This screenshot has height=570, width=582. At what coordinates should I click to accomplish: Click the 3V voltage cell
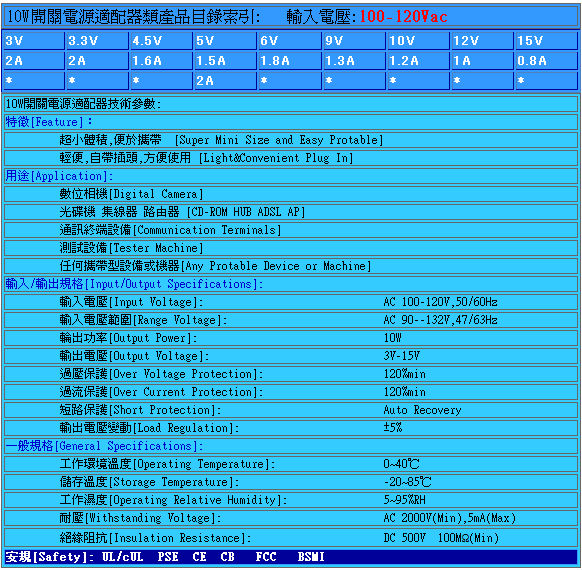(x=34, y=41)
